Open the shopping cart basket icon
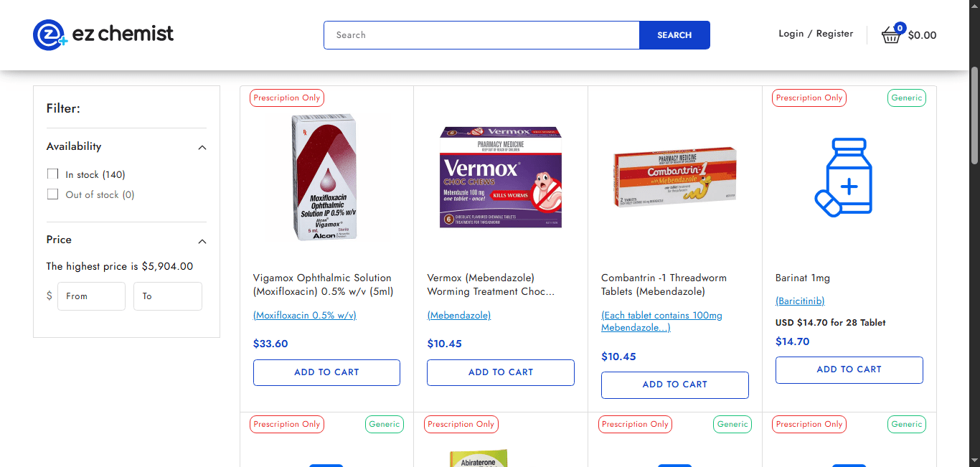Image resolution: width=980 pixels, height=467 pixels. [x=891, y=34]
